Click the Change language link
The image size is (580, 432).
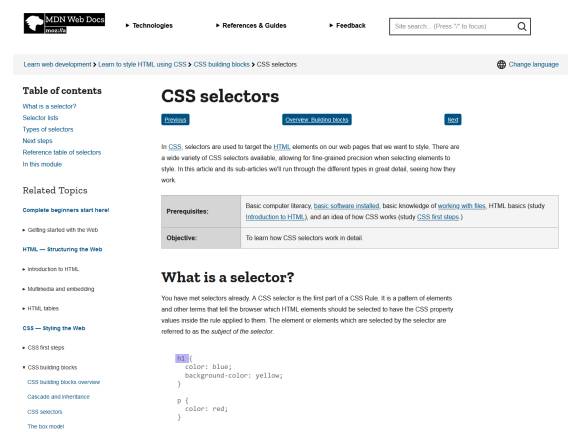pos(533,64)
